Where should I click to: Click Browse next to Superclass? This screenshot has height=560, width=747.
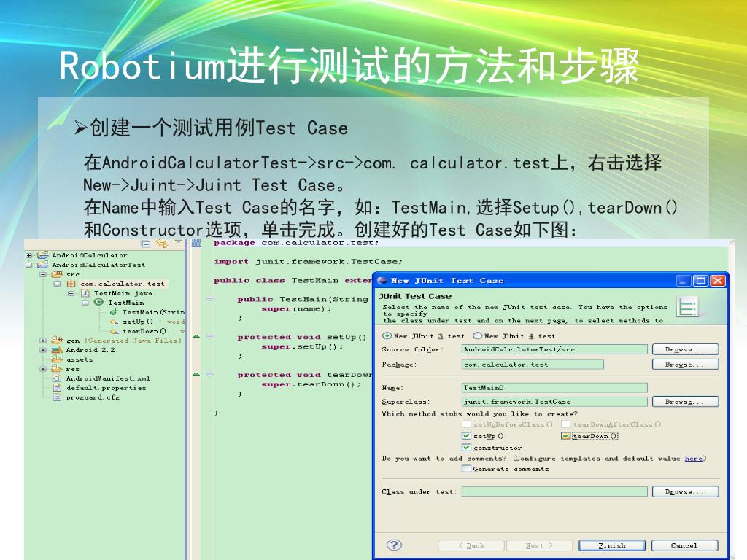685,402
